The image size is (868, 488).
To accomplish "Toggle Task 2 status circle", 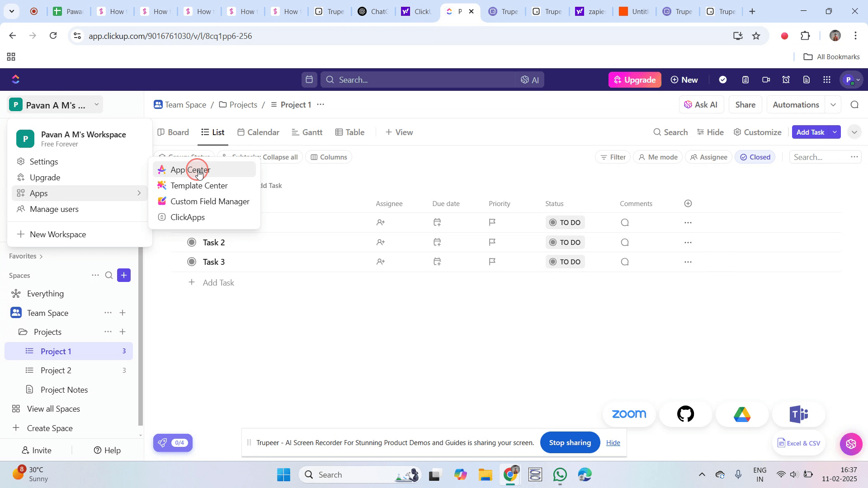I will click(192, 242).
